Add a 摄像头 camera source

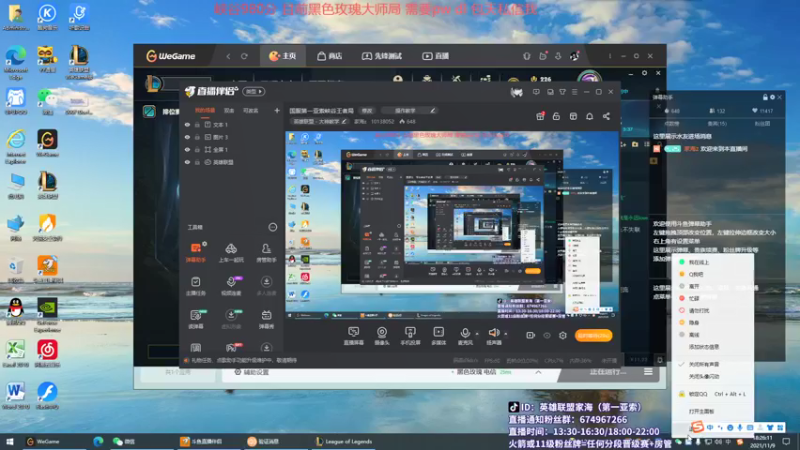pos(382,336)
